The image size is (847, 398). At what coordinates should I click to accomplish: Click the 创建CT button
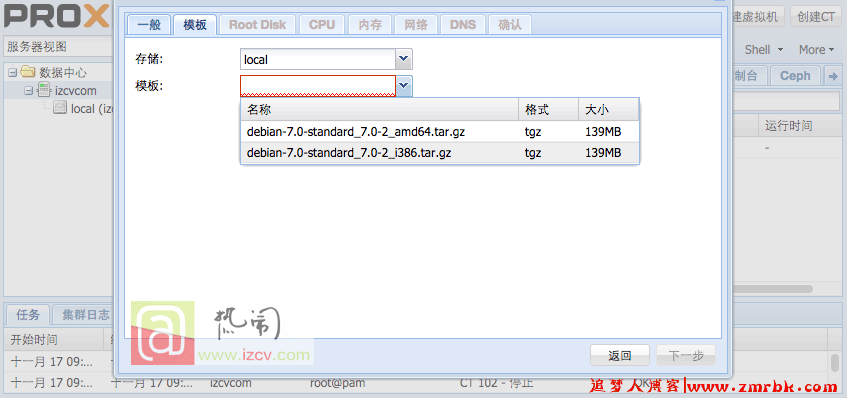pyautogui.click(x=816, y=17)
